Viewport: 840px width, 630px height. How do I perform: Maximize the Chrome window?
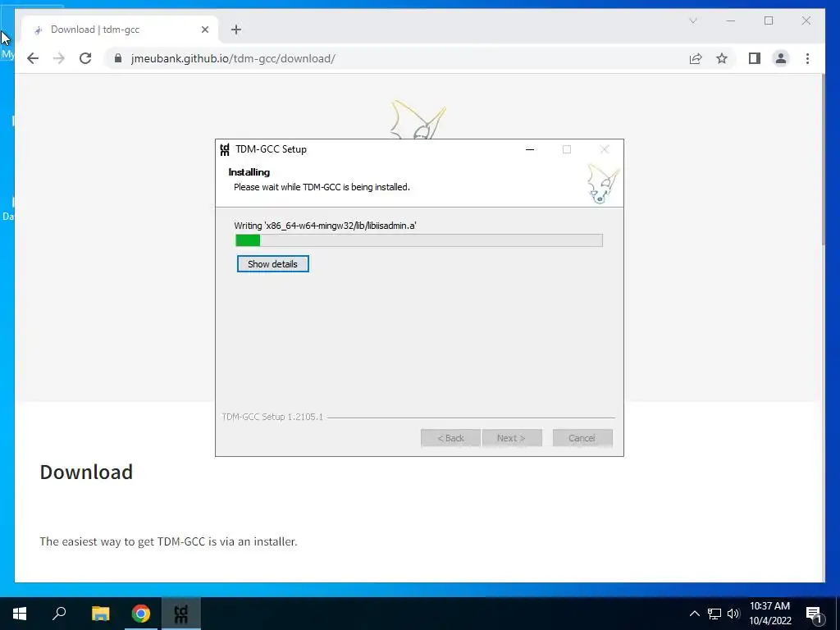click(x=769, y=21)
